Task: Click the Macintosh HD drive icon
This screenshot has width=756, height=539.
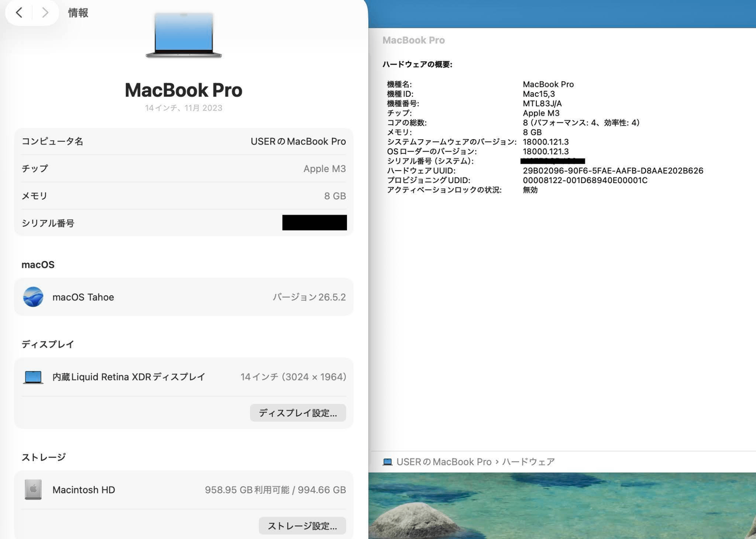Action: click(x=33, y=490)
